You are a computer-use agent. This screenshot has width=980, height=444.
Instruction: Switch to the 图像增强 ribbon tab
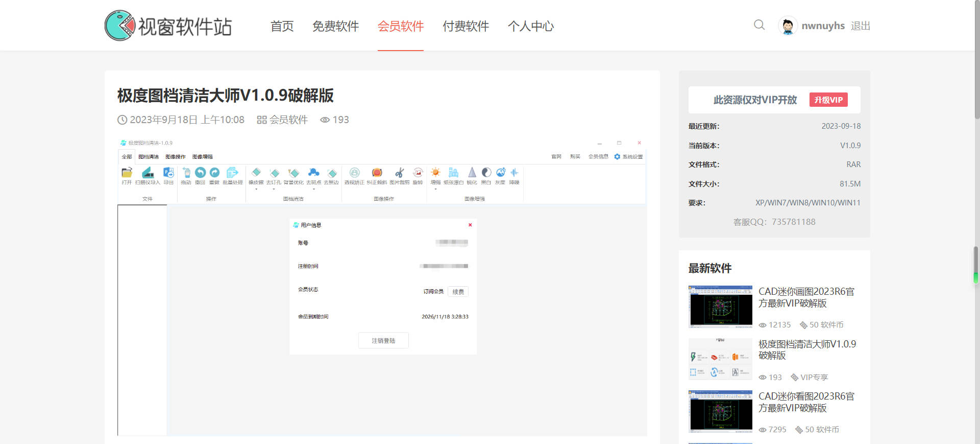pos(203,157)
